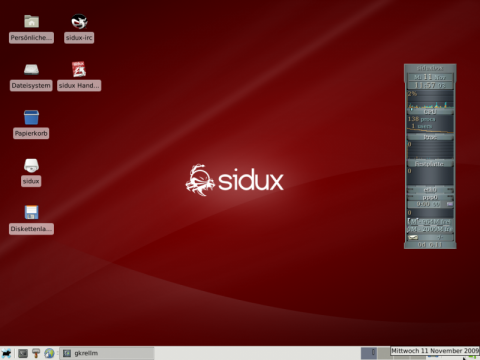Screen dimensions: 480x360
Task: Select the gkrellm taskbar window button
Action: click(107, 353)
